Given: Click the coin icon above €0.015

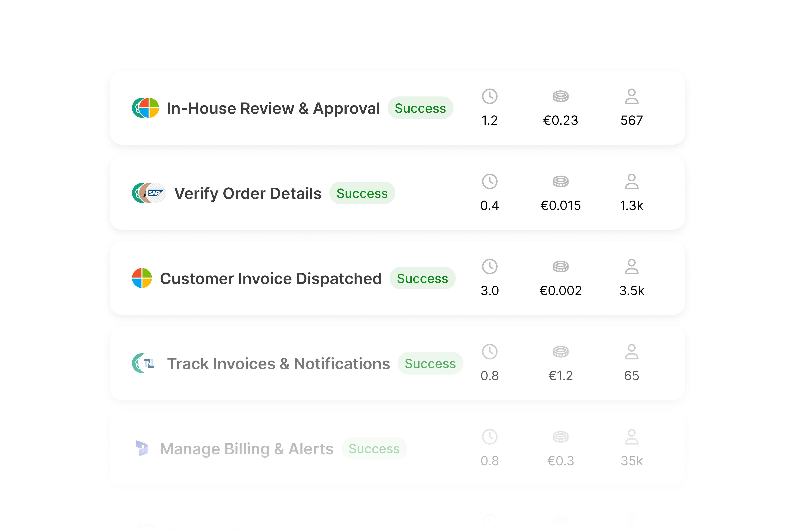Looking at the screenshot, I should [x=560, y=182].
